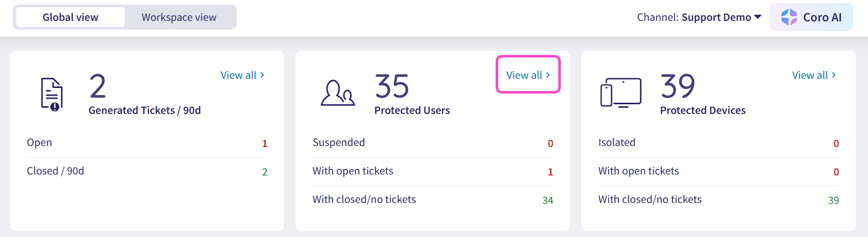The width and height of the screenshot is (868, 237).
Task: Click the Suspended users count
Action: click(550, 143)
